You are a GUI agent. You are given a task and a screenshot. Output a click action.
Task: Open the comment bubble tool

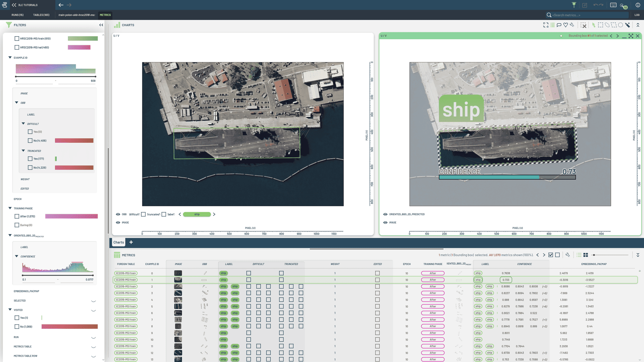tap(559, 25)
